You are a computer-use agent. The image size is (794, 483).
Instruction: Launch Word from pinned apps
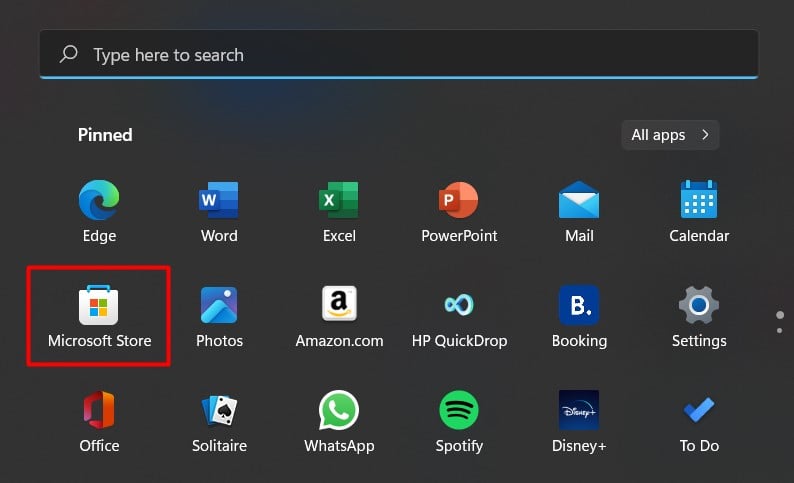[219, 212]
